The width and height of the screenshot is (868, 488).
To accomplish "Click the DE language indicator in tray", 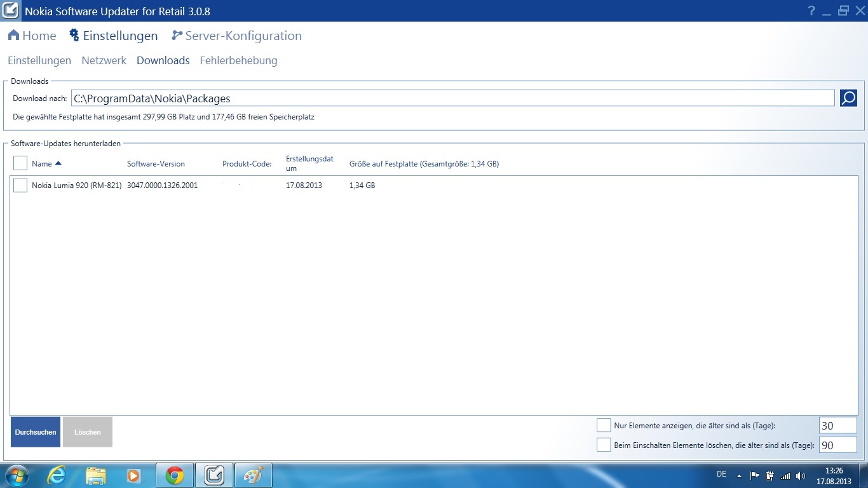I will [721, 474].
